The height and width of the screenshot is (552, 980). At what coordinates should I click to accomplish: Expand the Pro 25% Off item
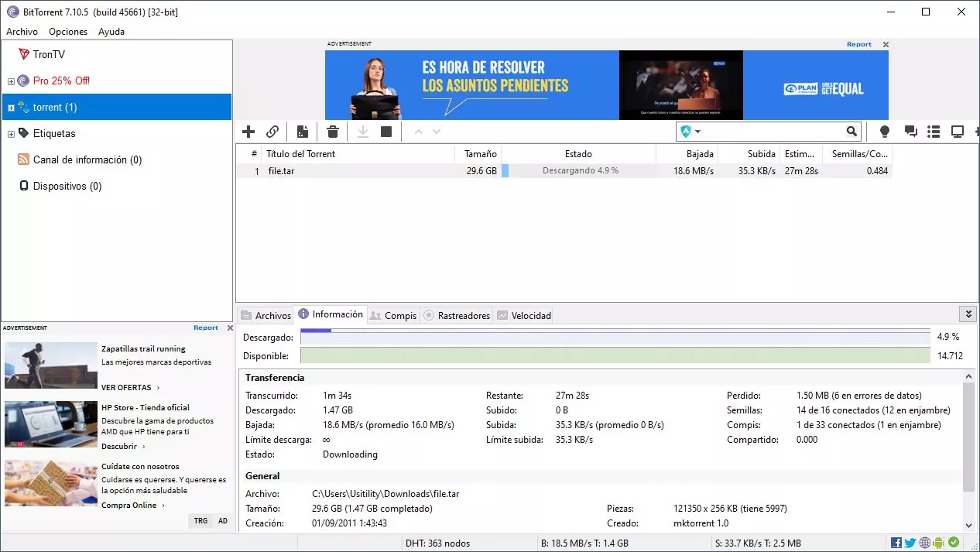pos(12,81)
